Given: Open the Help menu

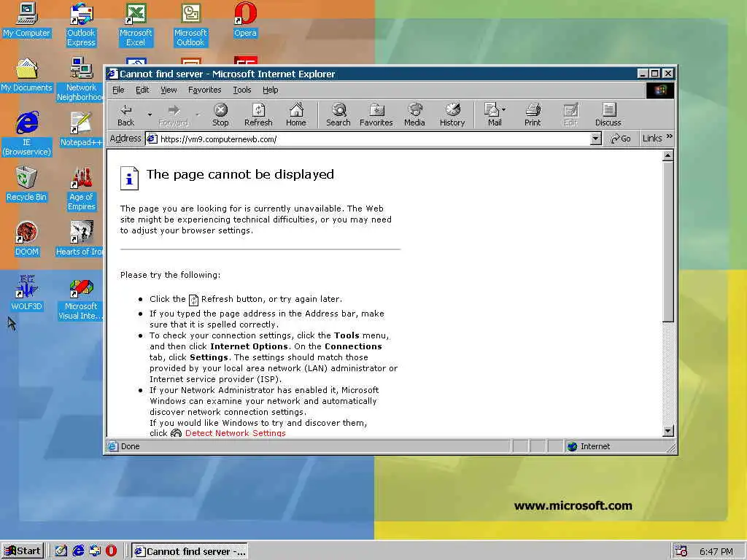Looking at the screenshot, I should click(x=270, y=90).
